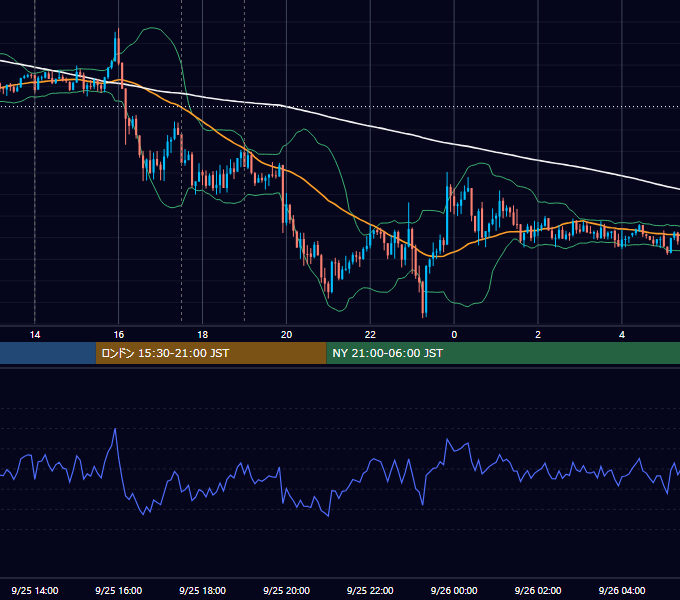
Task: Click the hour label 20 on price chart axis
Action: click(x=286, y=335)
